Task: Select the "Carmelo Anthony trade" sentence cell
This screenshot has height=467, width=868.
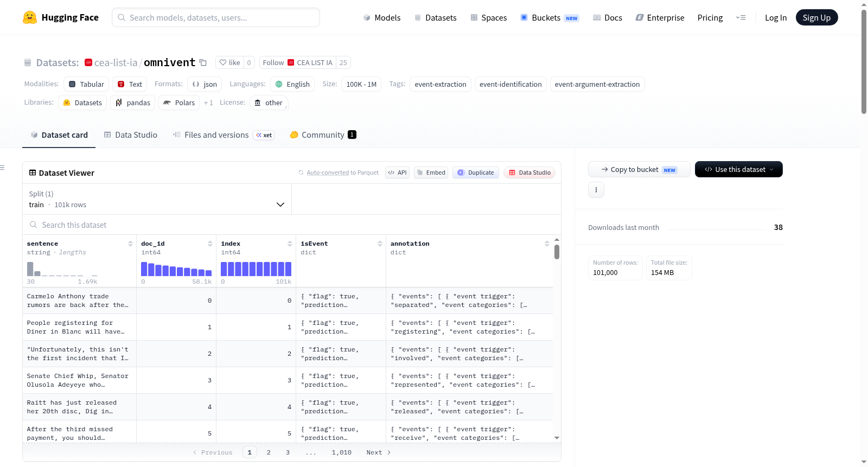Action: [79, 300]
